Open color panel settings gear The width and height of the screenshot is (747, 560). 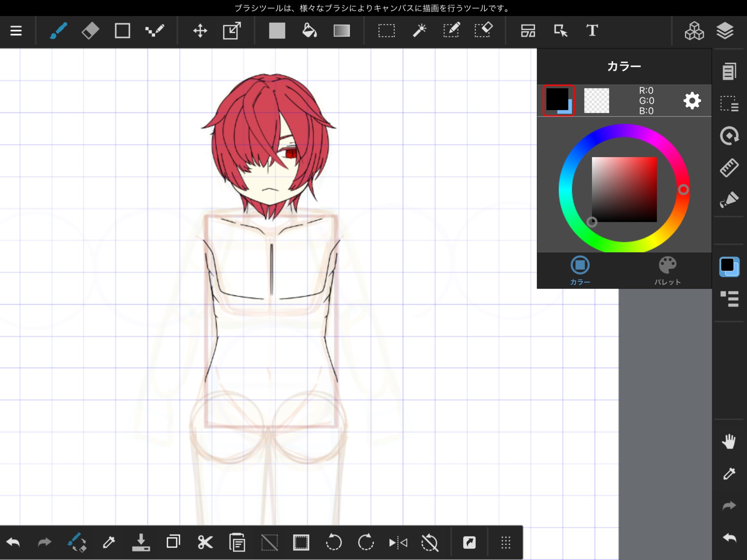[x=692, y=101]
